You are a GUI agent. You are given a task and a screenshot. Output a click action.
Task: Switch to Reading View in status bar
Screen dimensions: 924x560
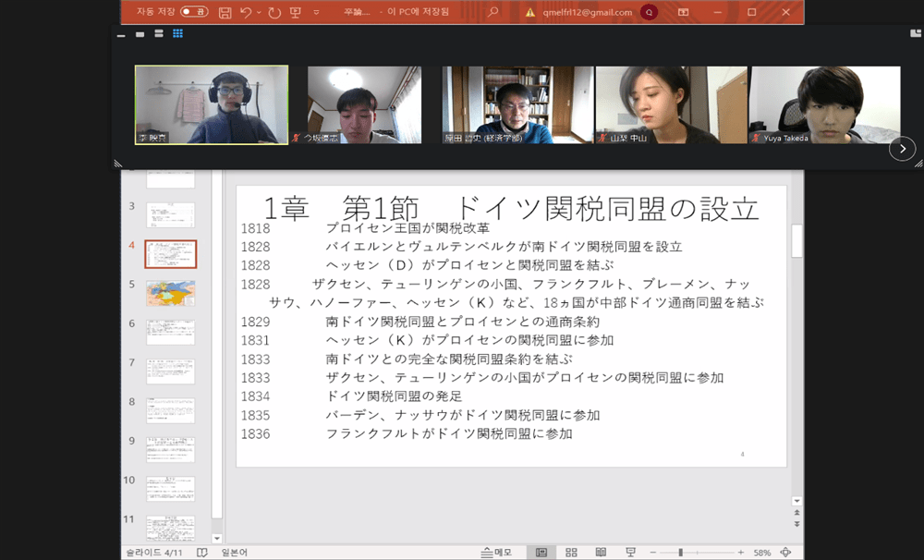(601, 552)
